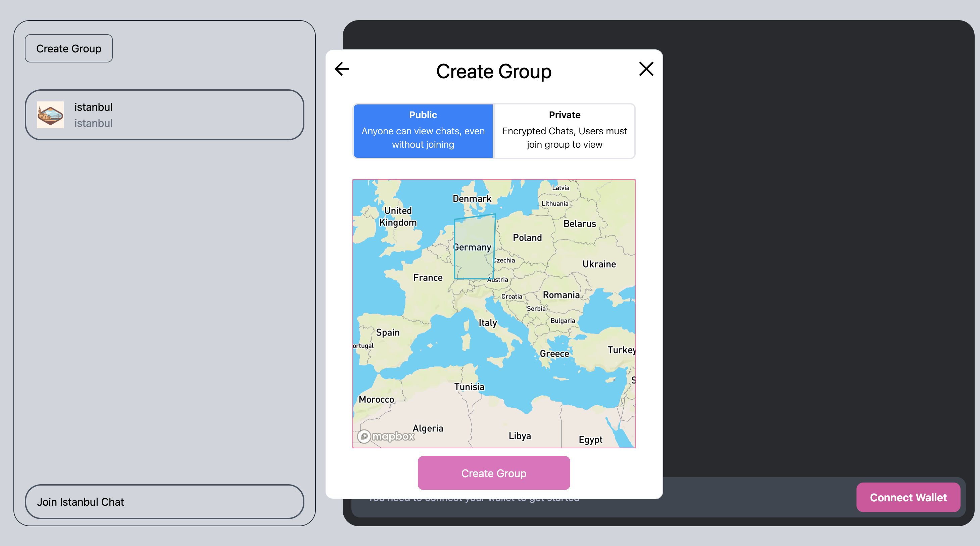The height and width of the screenshot is (546, 980).
Task: Click the United Kingdom label on the map
Action: [x=398, y=216]
